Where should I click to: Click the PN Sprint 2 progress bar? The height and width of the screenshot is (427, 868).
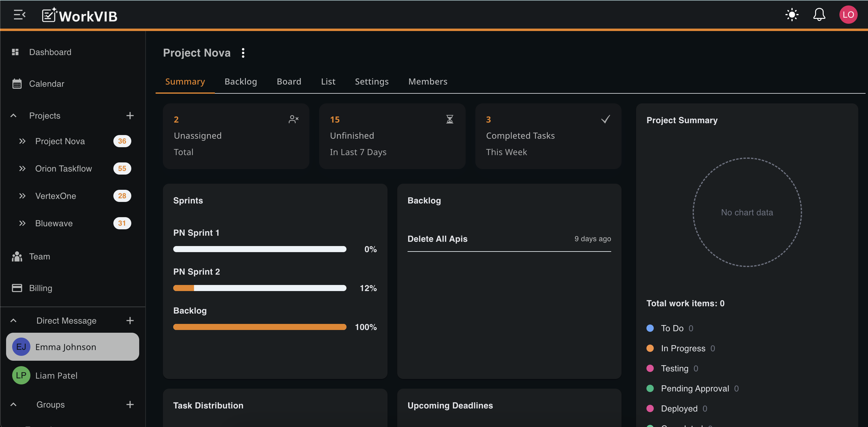point(260,288)
